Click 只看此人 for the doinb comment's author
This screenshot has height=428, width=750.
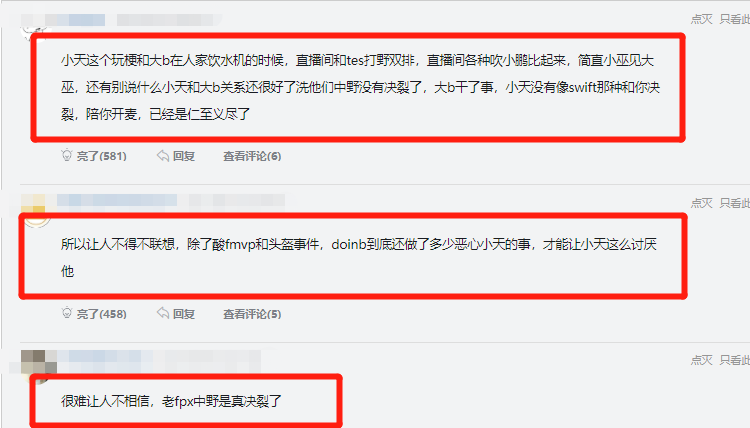tap(735, 203)
